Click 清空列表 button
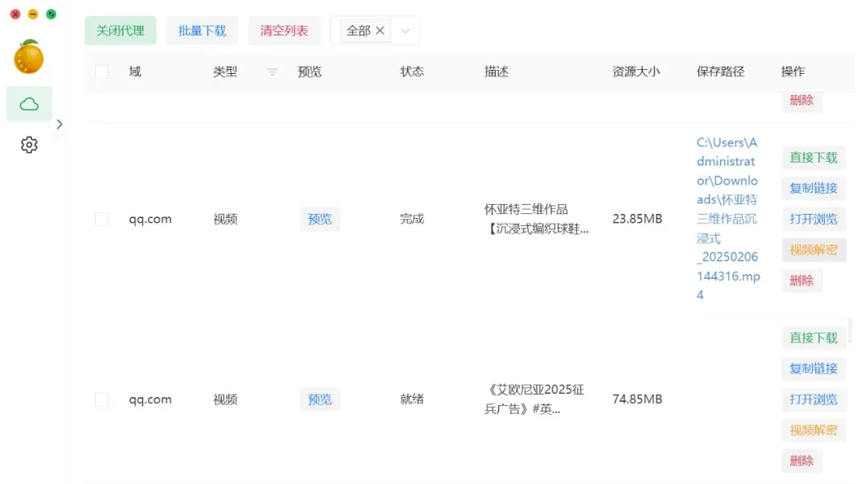 coord(284,31)
